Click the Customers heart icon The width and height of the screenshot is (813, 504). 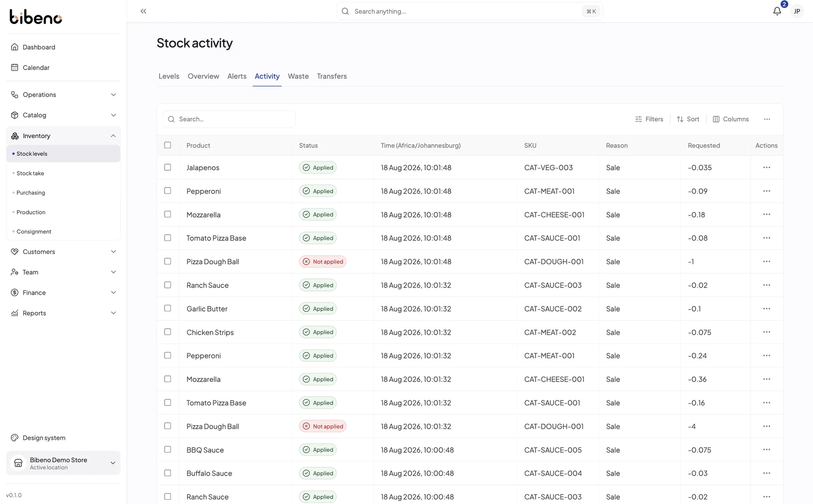(x=15, y=251)
